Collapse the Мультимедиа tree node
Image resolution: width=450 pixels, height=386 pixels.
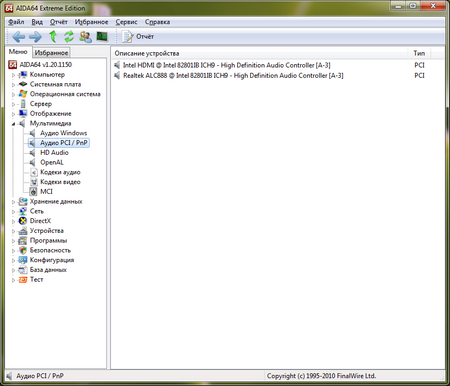pyautogui.click(x=13, y=124)
